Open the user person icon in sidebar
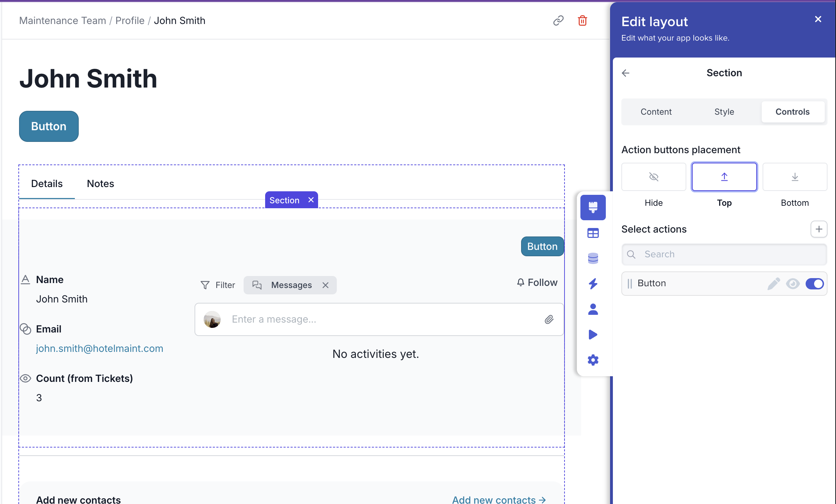836x504 pixels. [593, 309]
